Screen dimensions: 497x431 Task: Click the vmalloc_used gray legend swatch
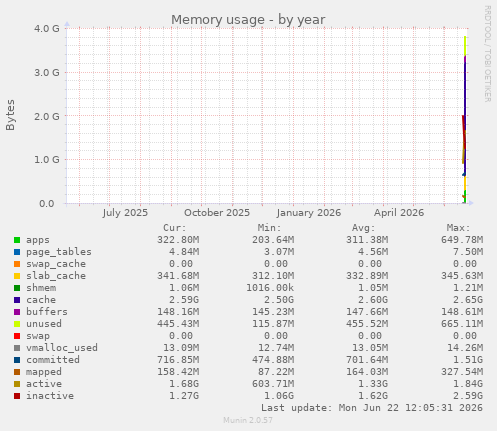coord(17,348)
